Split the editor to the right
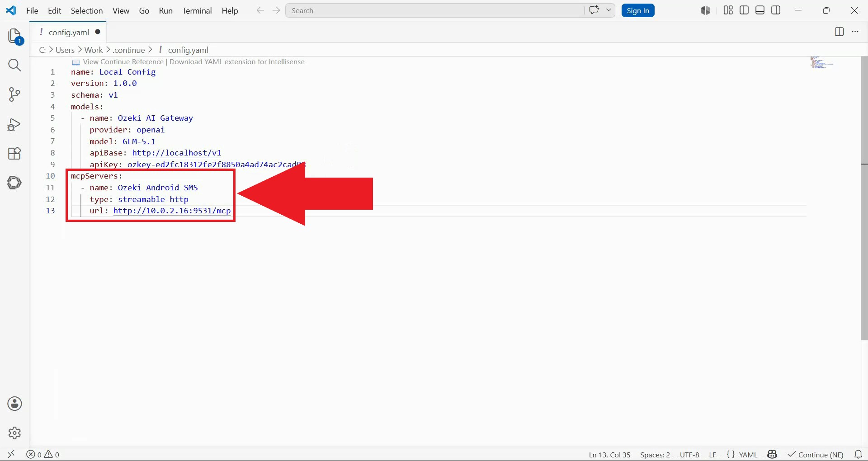Screen dimensions: 868x461 839,32
